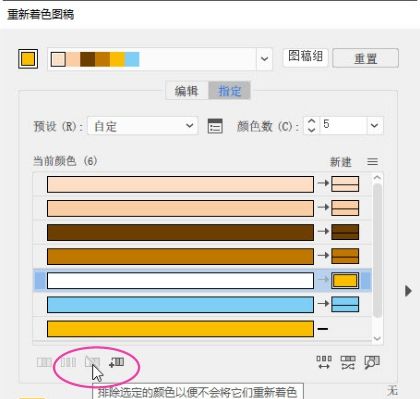Toggle the arrow for the light blue row

pos(323,304)
